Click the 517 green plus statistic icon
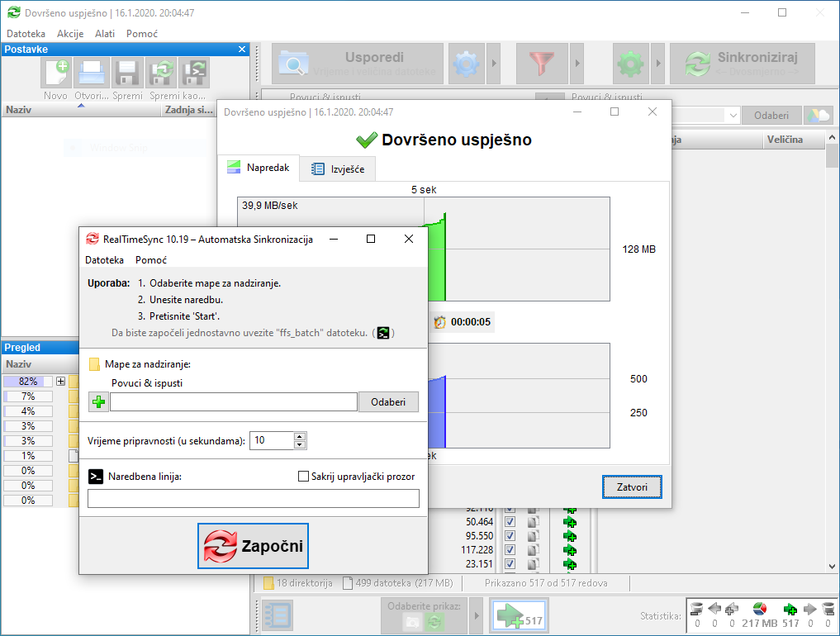Screen dimensions: 840x636 pyautogui.click(x=790, y=610)
